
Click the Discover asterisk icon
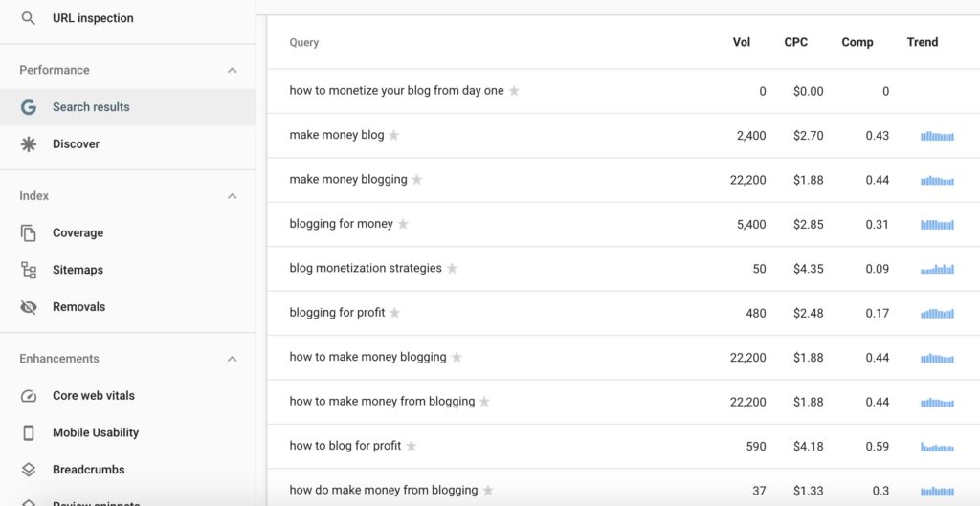(29, 144)
